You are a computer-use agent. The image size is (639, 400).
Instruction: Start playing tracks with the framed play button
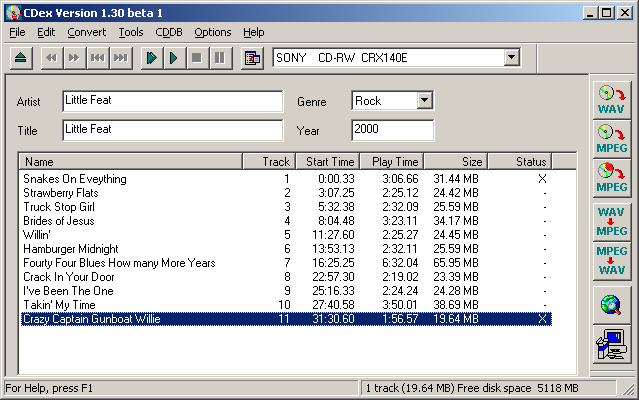152,58
